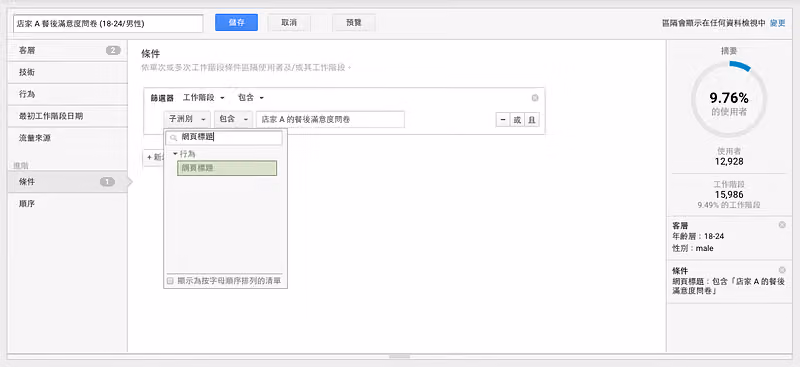800x367 pixels.
Task: Click the segment name input field
Action: 108,23
